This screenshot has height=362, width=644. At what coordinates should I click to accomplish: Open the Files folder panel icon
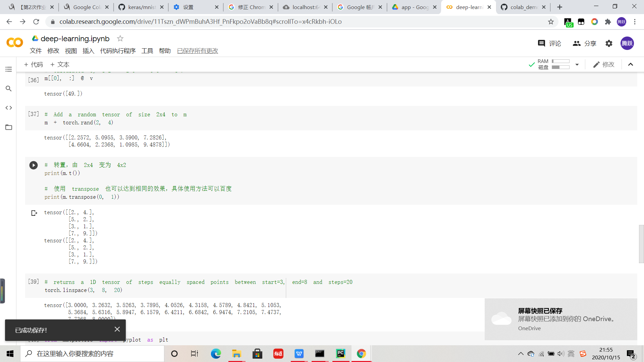click(9, 127)
